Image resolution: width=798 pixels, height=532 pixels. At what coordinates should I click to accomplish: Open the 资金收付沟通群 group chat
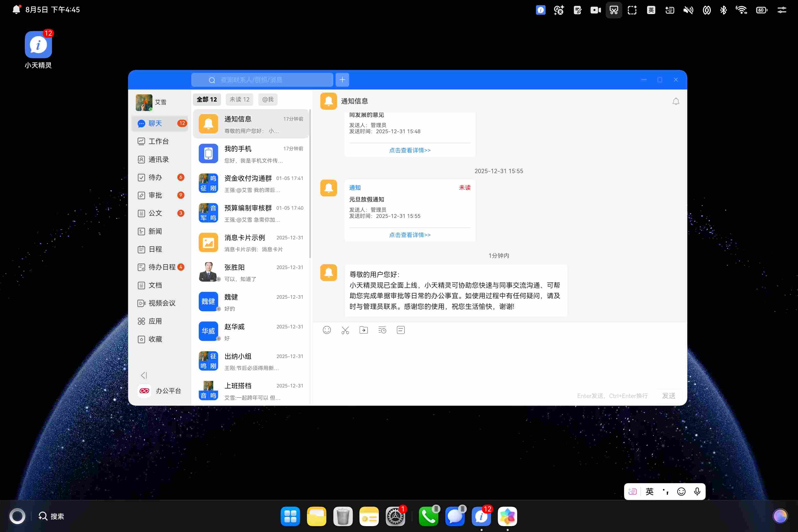click(x=251, y=183)
